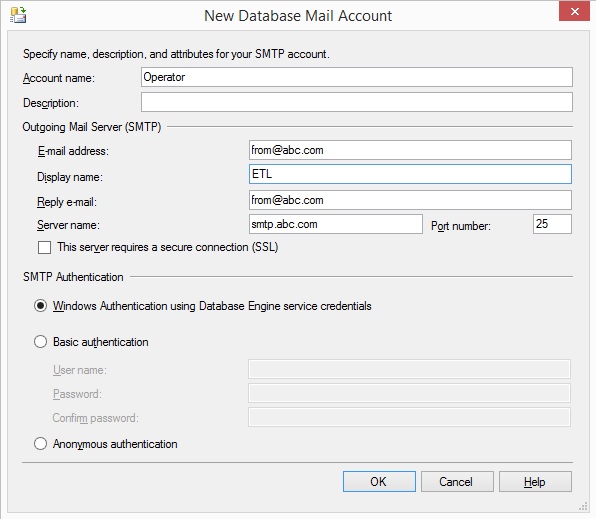This screenshot has width=596, height=519.
Task: Click the disabled User name field
Action: point(409,369)
